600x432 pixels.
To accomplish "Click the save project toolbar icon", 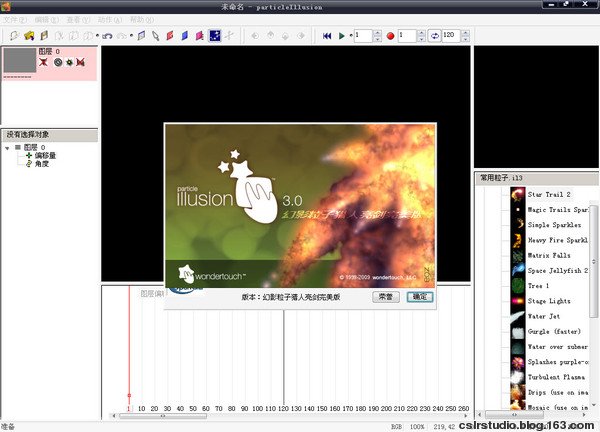I will point(44,36).
